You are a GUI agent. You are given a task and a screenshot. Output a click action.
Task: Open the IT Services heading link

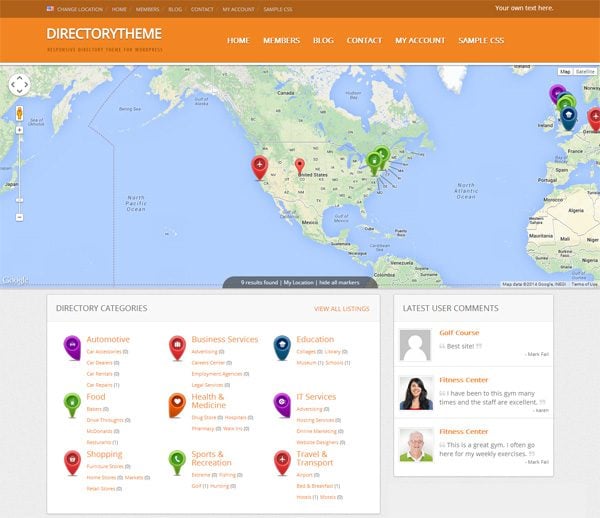pyautogui.click(x=316, y=397)
